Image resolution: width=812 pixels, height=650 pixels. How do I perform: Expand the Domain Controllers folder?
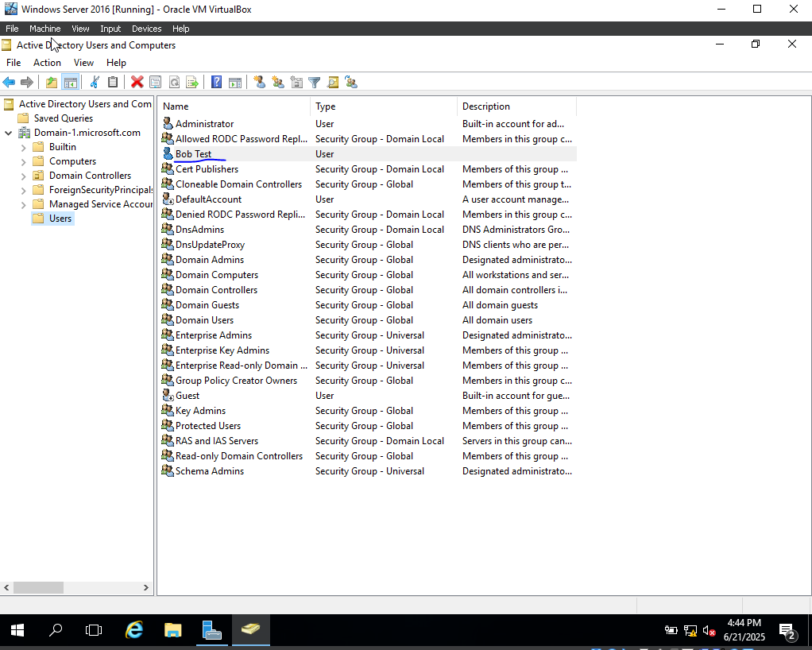(x=23, y=176)
